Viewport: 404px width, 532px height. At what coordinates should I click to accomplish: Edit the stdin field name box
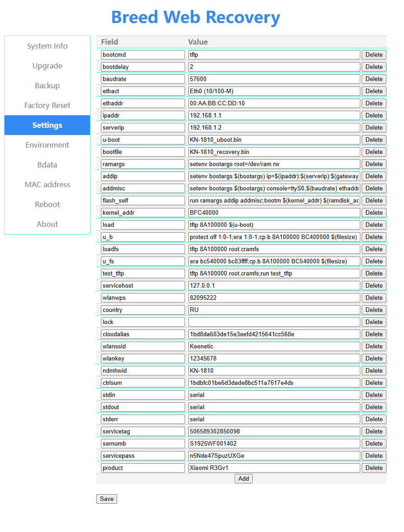143,395
